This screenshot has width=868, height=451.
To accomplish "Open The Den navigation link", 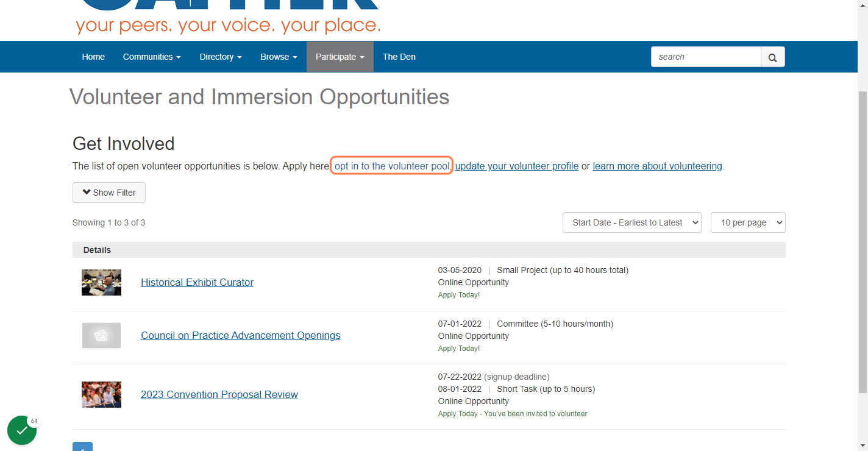I will tap(399, 57).
